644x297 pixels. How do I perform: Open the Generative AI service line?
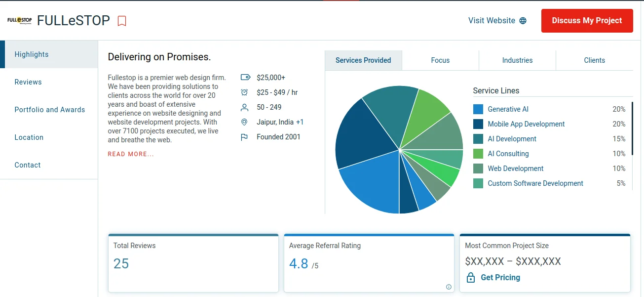(x=508, y=109)
